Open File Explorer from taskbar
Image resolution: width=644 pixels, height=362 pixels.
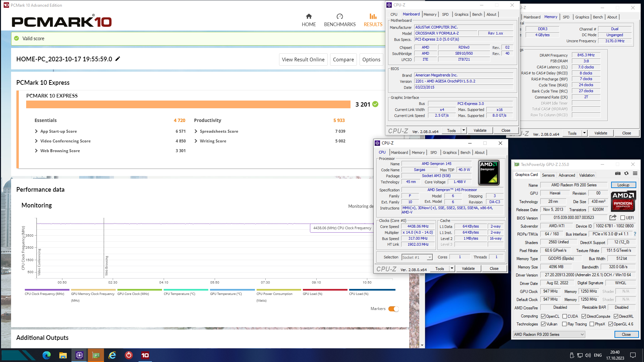click(63, 355)
